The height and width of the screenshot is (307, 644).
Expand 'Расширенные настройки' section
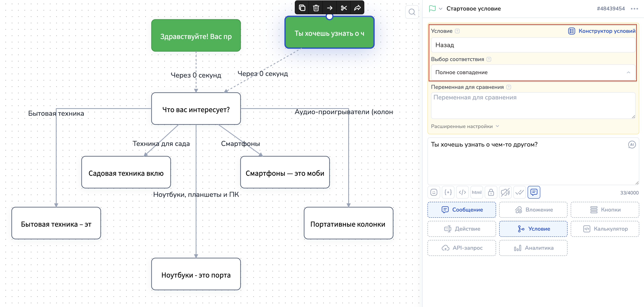[465, 126]
